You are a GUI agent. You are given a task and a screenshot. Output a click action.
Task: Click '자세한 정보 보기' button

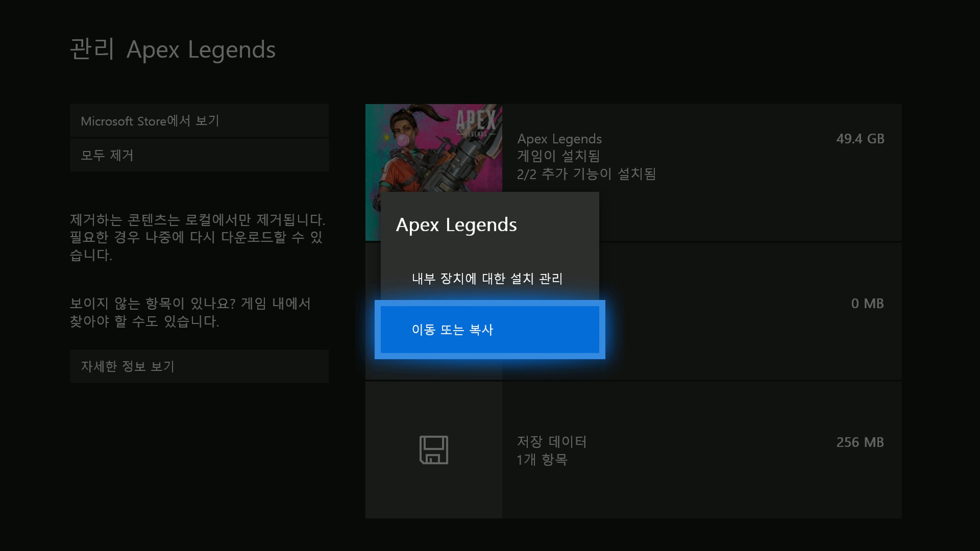point(199,366)
